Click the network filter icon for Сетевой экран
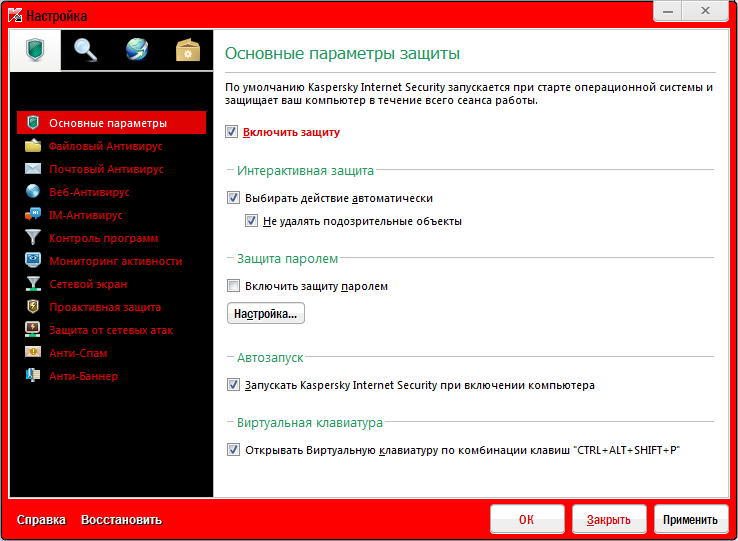The height and width of the screenshot is (541, 738). coord(33,283)
